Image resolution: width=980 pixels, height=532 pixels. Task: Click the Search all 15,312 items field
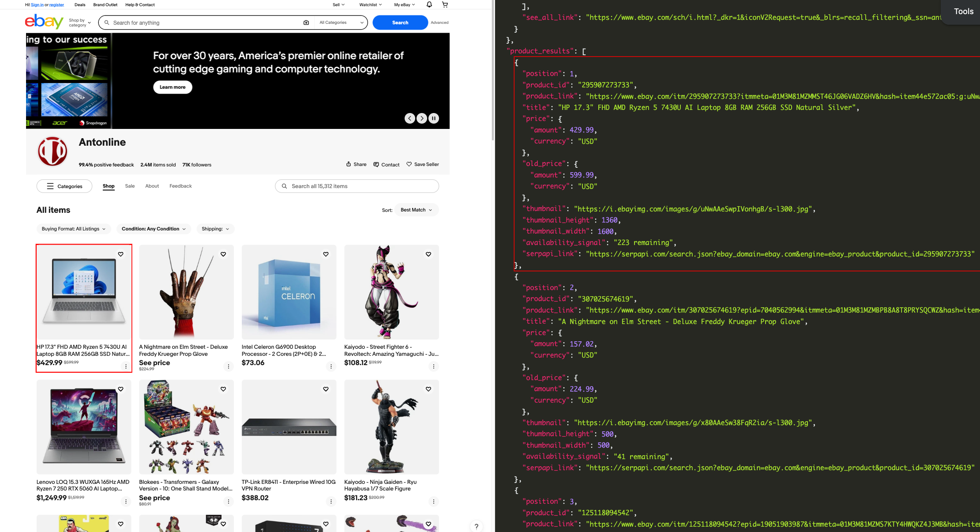[357, 186]
